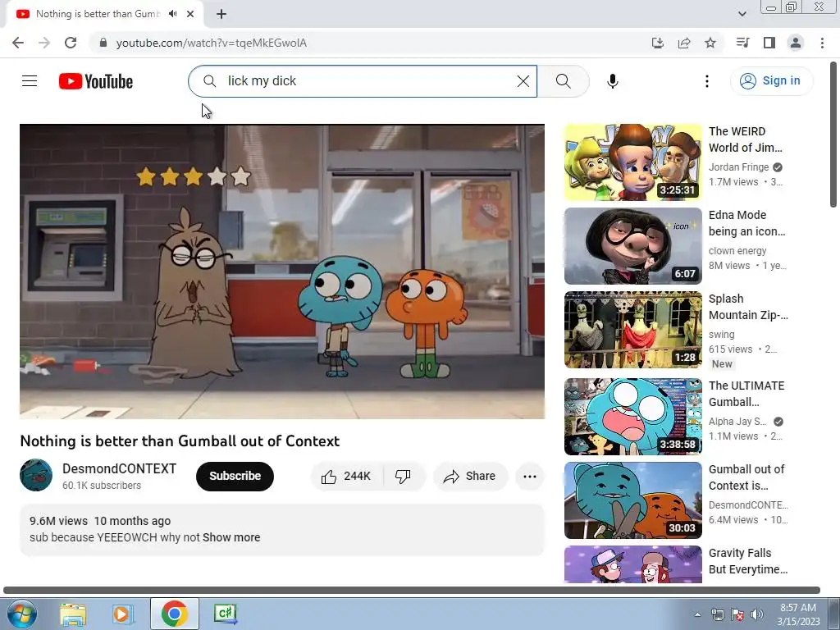Viewport: 840px width, 630px height.
Task: Mute tab via speaker icon on tab
Action: (172, 14)
